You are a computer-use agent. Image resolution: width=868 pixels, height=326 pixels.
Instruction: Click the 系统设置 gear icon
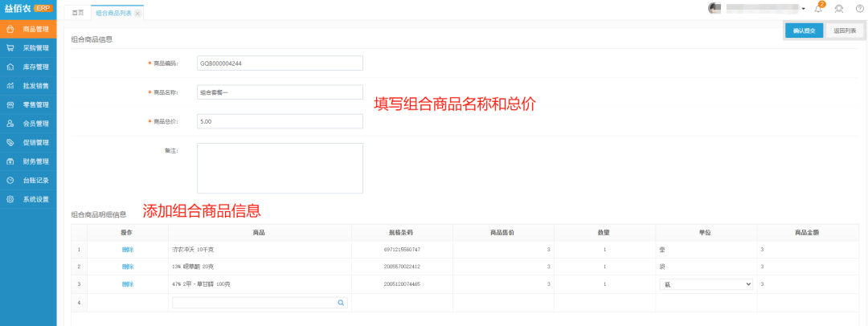pyautogui.click(x=10, y=199)
